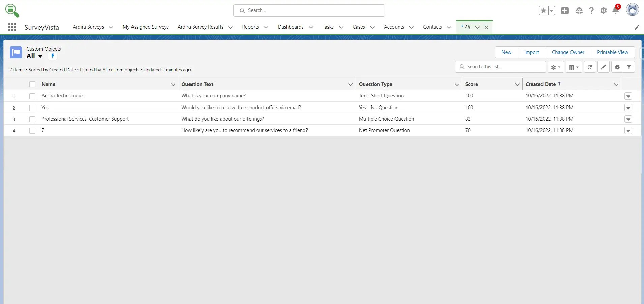Image resolution: width=644 pixels, height=304 pixels.
Task: Click the Import button
Action: [x=532, y=52]
